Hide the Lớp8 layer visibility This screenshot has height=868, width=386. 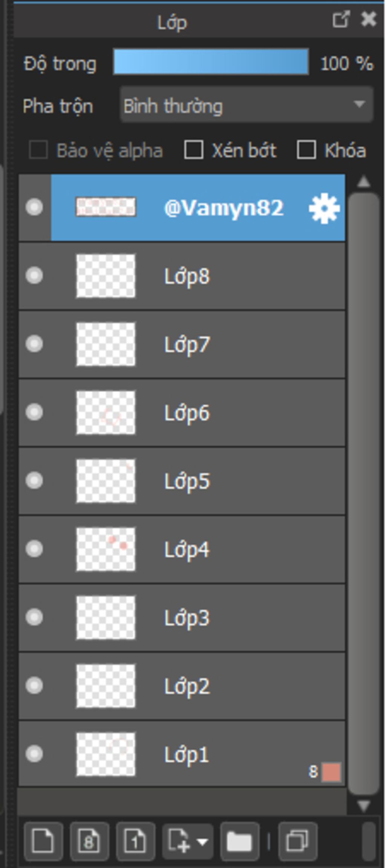34,276
